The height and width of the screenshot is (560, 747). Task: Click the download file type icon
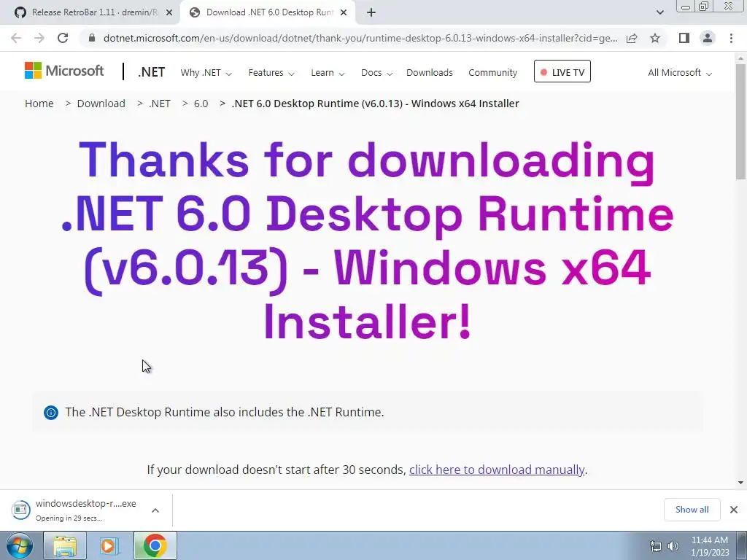coord(20,510)
